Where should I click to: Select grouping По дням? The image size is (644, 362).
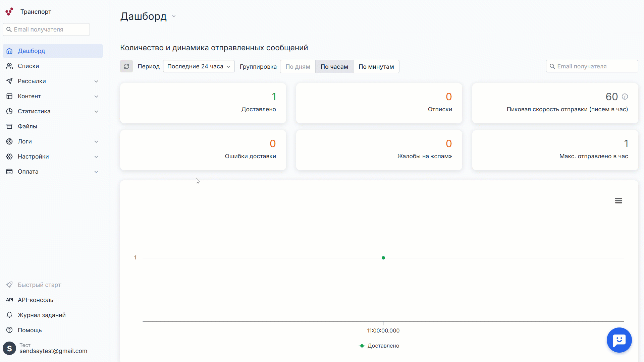click(298, 67)
